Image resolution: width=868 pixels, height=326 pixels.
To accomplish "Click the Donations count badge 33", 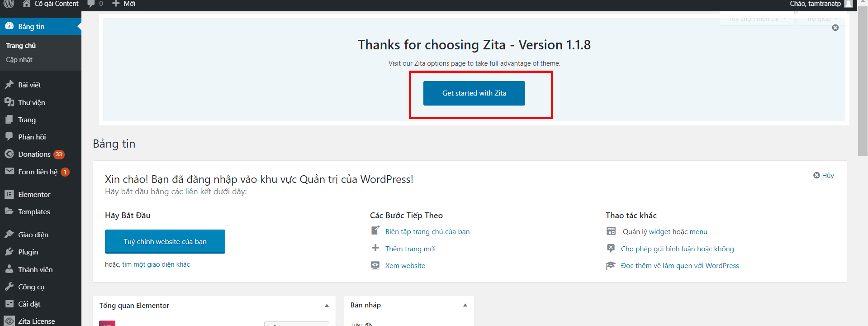I will (59, 154).
